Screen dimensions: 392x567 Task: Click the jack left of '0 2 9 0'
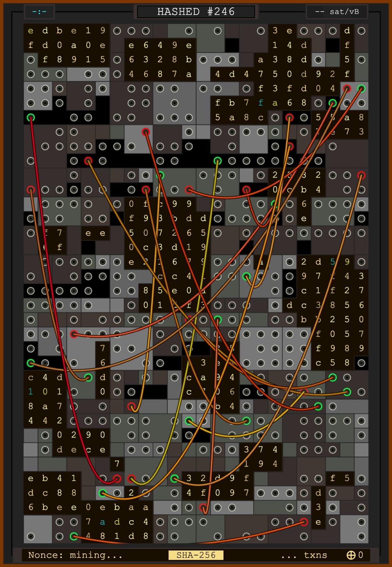click(x=45, y=435)
